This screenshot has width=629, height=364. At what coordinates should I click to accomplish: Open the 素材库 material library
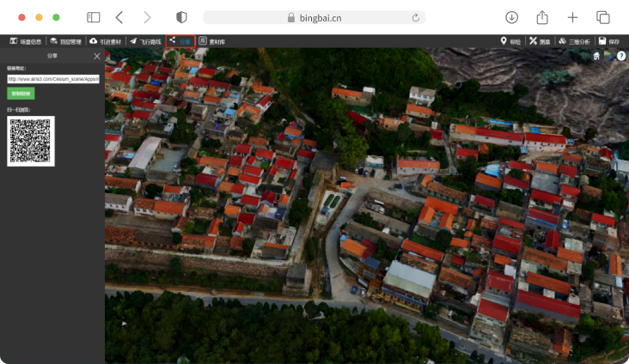click(x=211, y=41)
